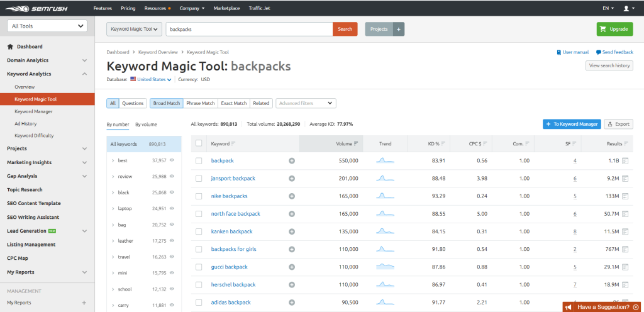The height and width of the screenshot is (312, 644).
Task: Toggle eye icon for the best keyword group
Action: [172, 160]
